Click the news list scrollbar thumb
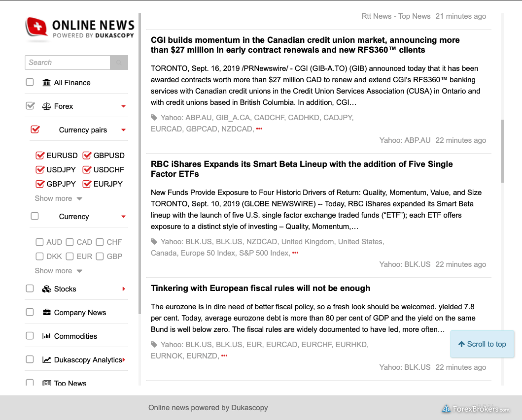The width and height of the screenshot is (522, 420). [502, 151]
